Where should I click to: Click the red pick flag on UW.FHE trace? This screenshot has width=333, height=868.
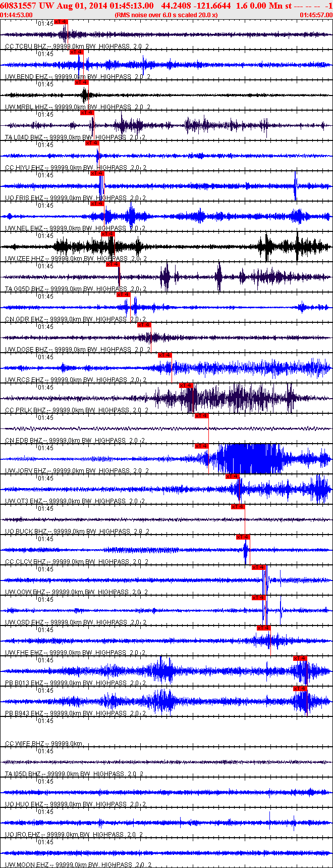coord(263,628)
